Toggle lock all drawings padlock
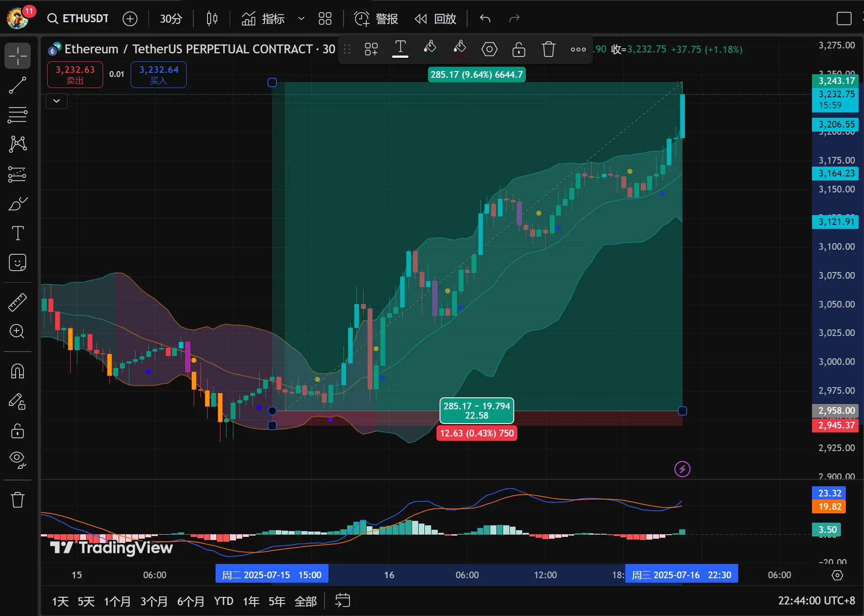This screenshot has height=616, width=864. pos(18,431)
